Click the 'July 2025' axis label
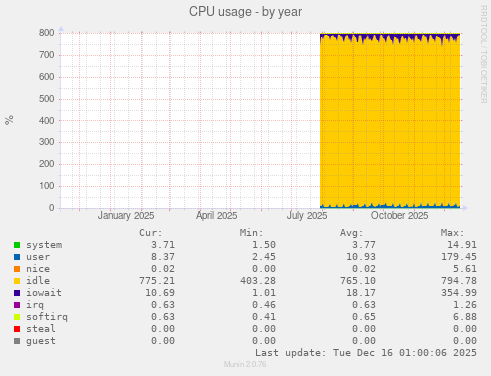Screen dimensions: 491x376 [x=307, y=216]
